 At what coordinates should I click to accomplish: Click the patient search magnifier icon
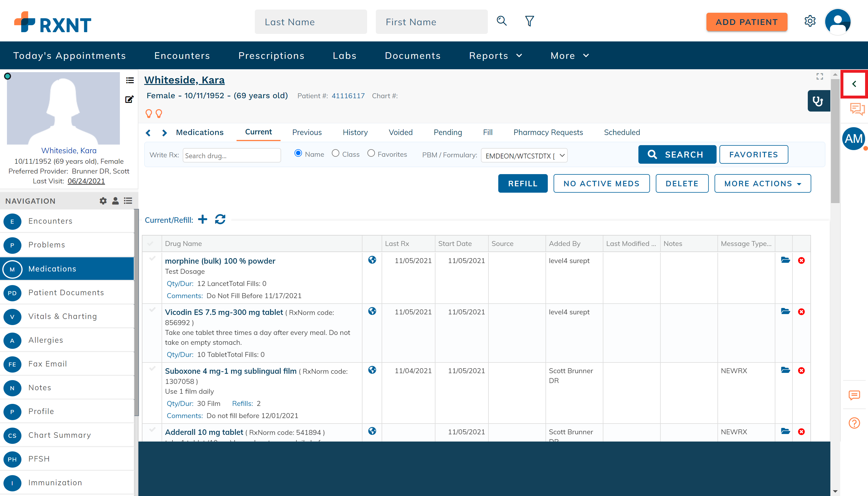tap(501, 21)
